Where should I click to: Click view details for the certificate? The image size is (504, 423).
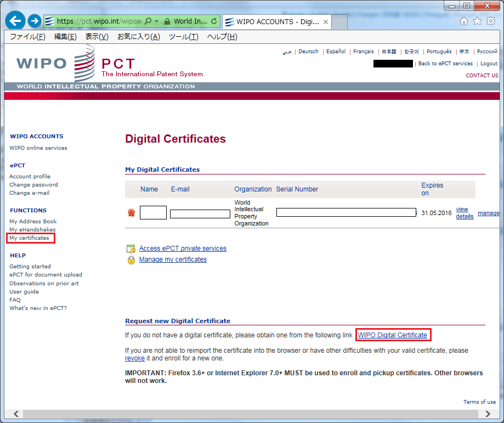[464, 213]
